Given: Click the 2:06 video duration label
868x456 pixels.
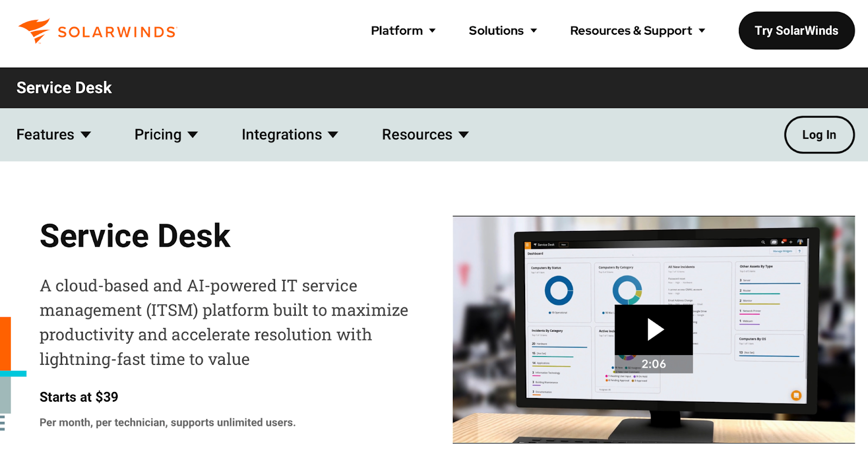Looking at the screenshot, I should 654,364.
